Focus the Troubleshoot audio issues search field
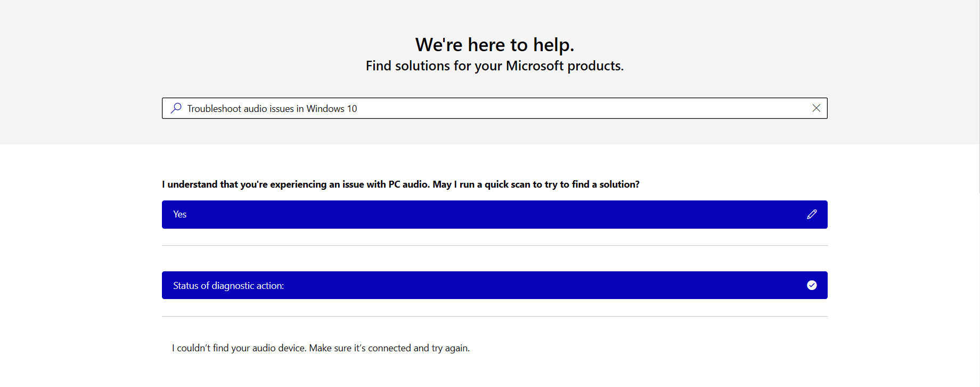The width and height of the screenshot is (980, 387). pyautogui.click(x=479, y=108)
